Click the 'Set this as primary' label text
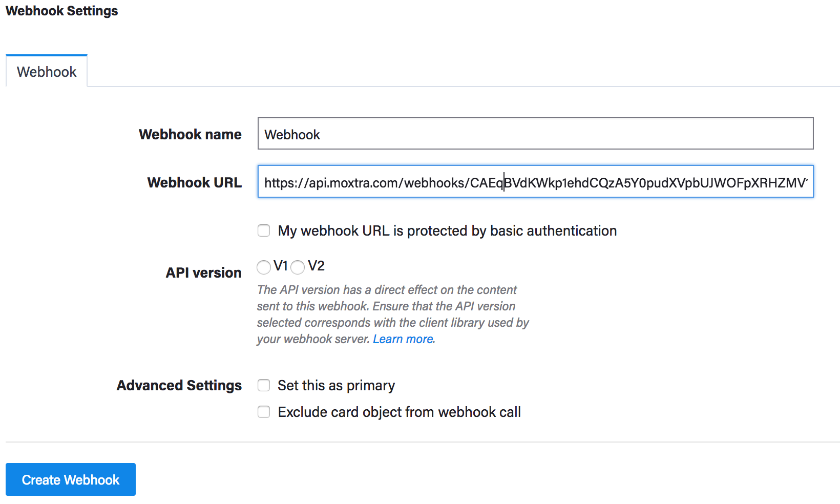Viewport: 840px width, 504px height. (x=336, y=385)
